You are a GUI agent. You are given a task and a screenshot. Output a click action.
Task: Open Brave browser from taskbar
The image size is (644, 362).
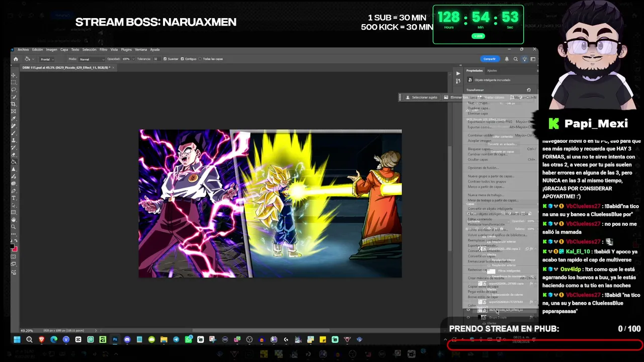(41, 339)
